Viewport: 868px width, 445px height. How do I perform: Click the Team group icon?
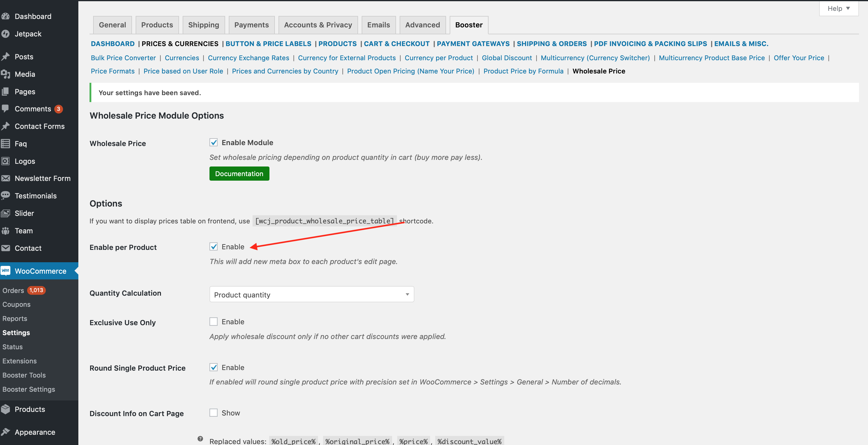tap(5, 231)
